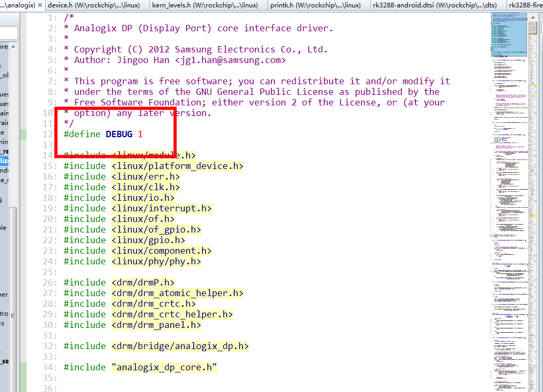Click the include <drm/drmP.h> line

[x=119, y=282]
